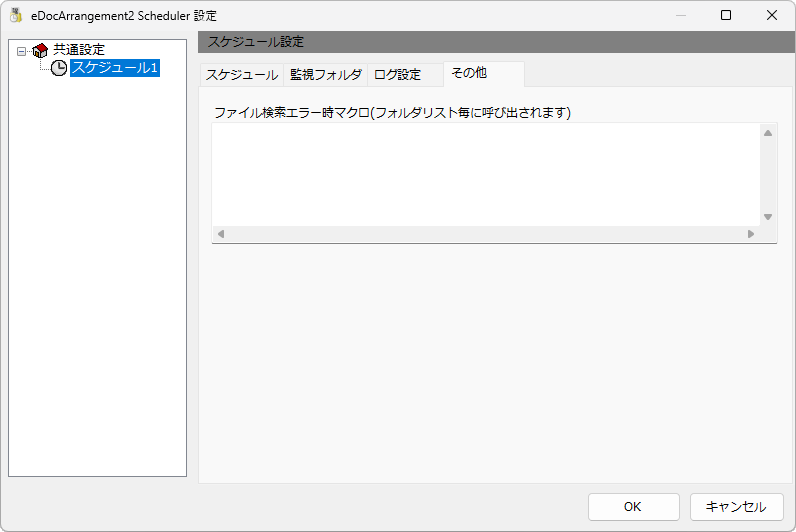Click the red house icon beside 共通設定

click(40, 50)
